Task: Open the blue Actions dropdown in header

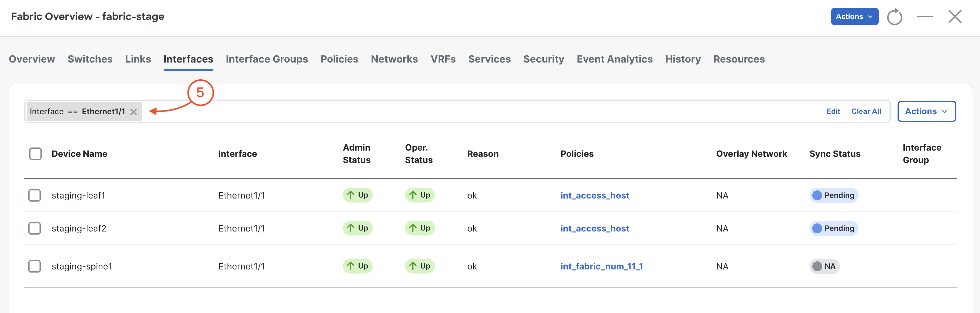Action: 854,16
